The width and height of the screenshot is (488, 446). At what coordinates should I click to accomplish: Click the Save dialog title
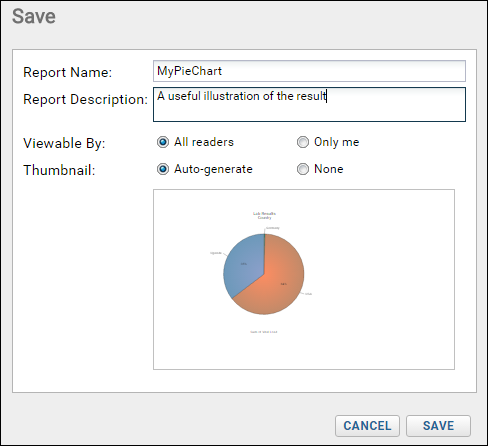click(x=34, y=16)
